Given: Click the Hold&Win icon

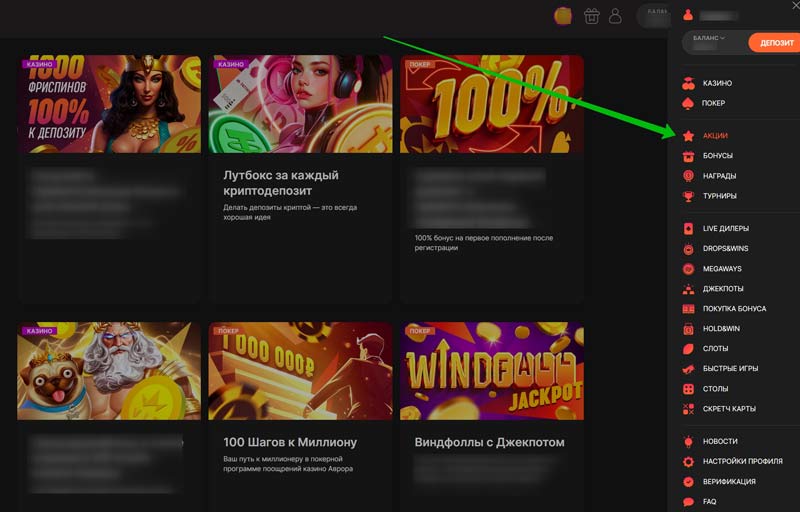Looking at the screenshot, I should point(688,329).
